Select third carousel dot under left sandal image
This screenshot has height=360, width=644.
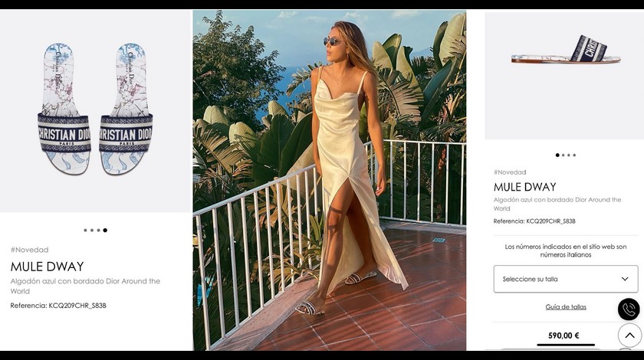click(98, 230)
